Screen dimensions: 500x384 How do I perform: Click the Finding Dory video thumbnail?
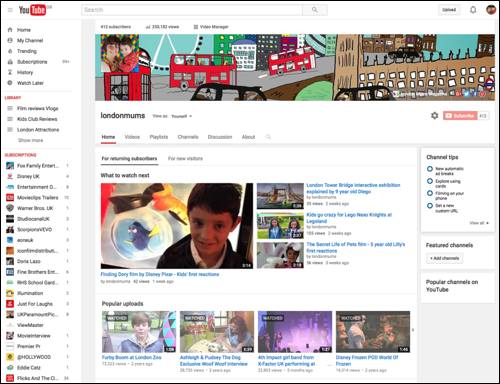pos(177,226)
